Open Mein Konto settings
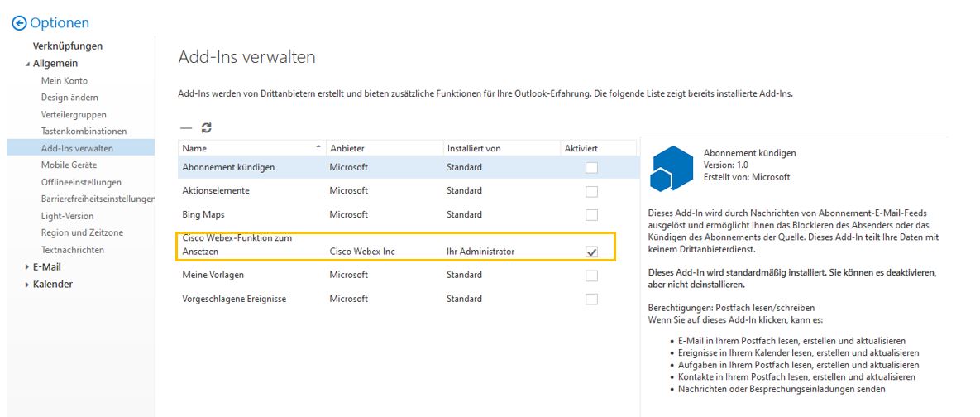 [65, 81]
